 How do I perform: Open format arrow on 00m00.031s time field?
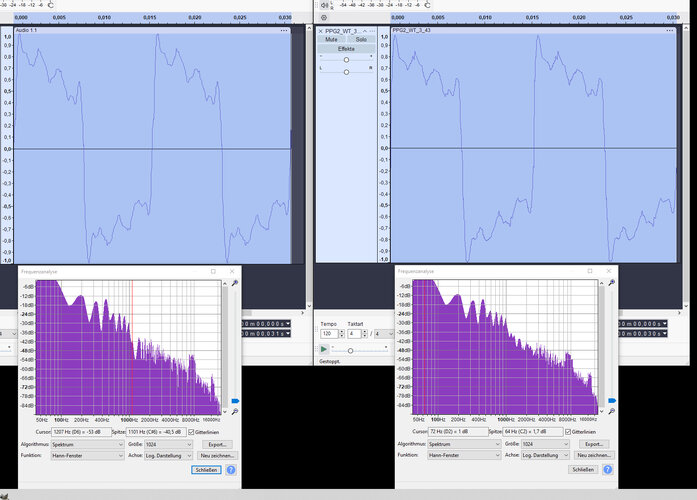[x=288, y=333]
